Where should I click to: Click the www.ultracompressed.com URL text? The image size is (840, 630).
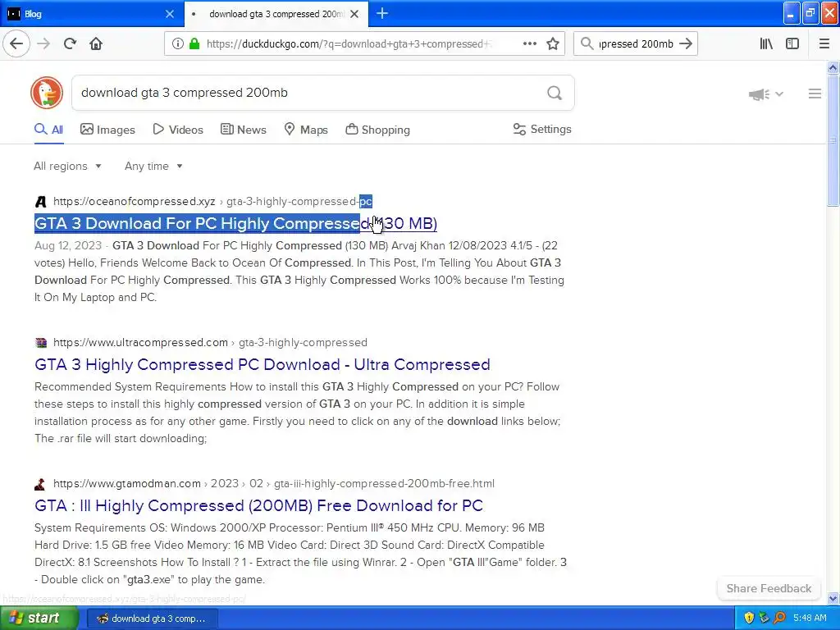[140, 342]
